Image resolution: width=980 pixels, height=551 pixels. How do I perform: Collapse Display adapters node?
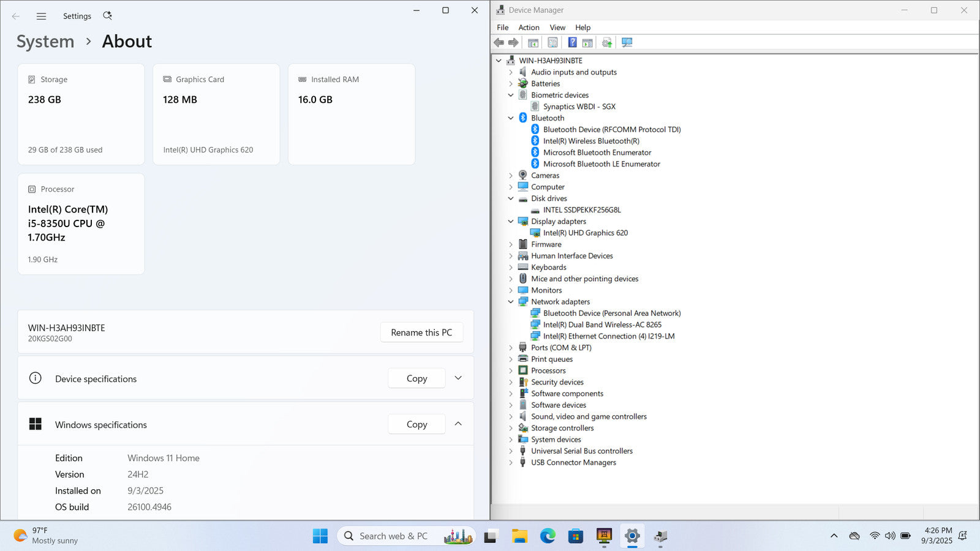[x=511, y=222]
